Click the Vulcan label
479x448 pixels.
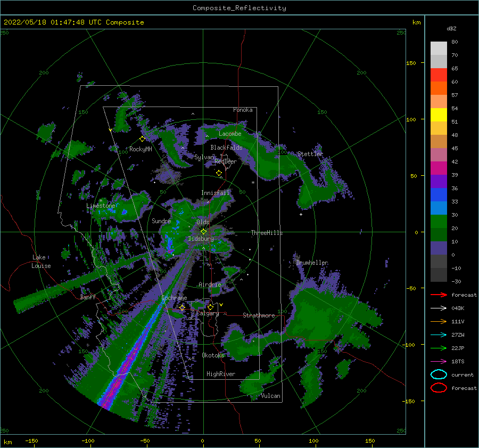tap(271, 396)
